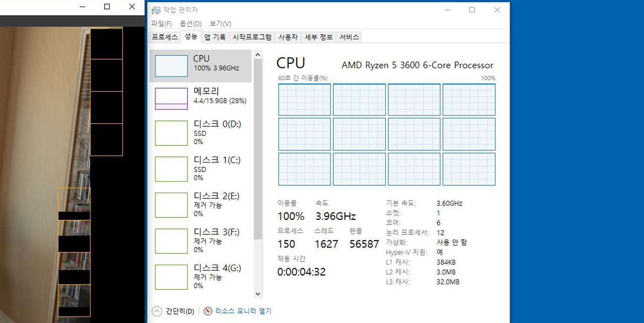
Task: Open the 사용자 tab
Action: pyautogui.click(x=288, y=37)
